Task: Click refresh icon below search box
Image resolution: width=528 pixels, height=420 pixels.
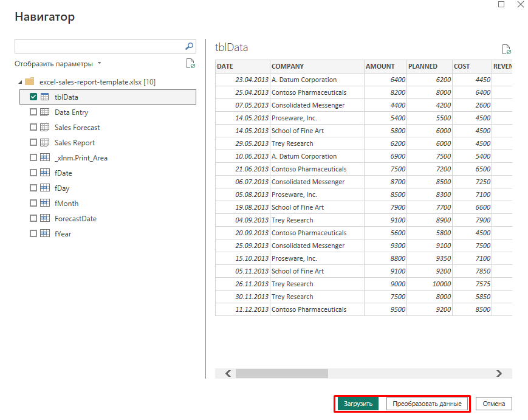Action: (190, 64)
